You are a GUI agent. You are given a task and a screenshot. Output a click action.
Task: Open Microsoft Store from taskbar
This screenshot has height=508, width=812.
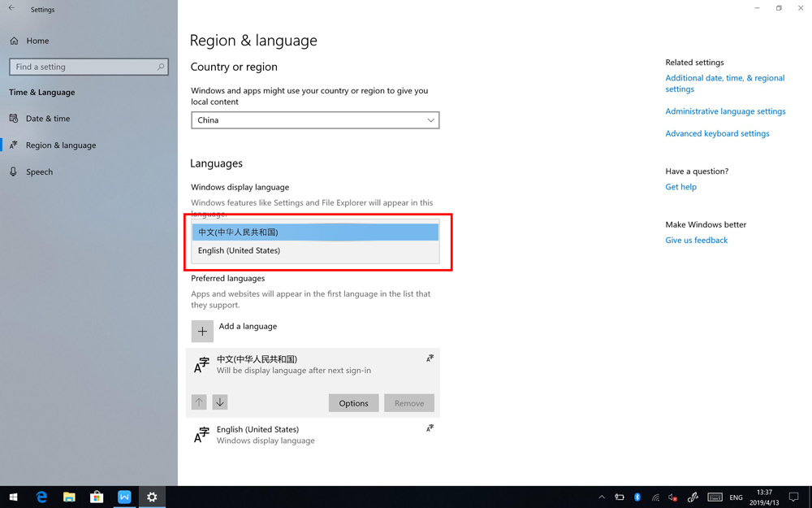[97, 497]
